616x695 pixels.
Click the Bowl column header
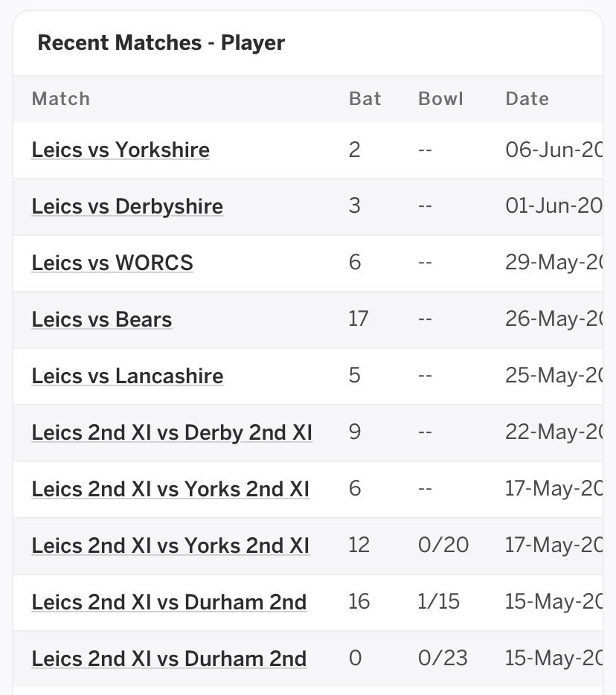[x=440, y=98]
